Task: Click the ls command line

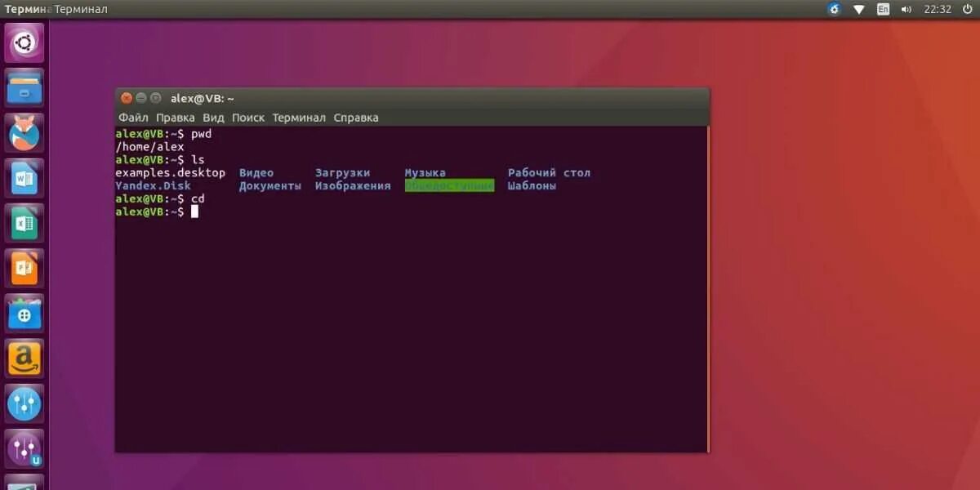Action: [x=160, y=160]
